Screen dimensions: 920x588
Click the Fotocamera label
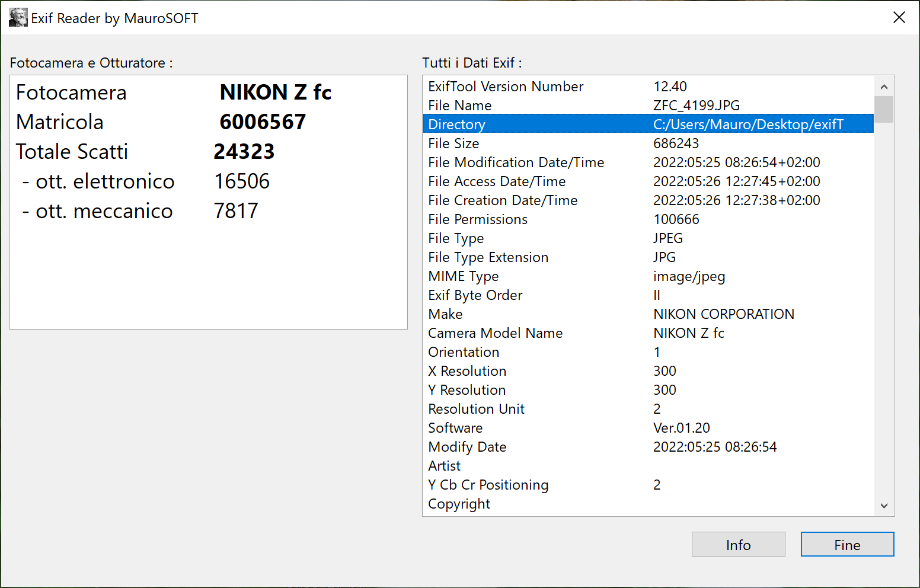(x=71, y=92)
